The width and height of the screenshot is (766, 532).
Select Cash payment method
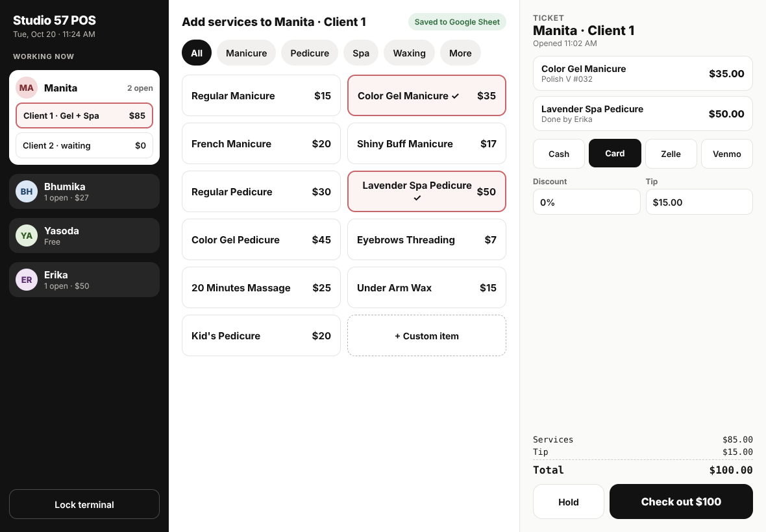point(559,154)
